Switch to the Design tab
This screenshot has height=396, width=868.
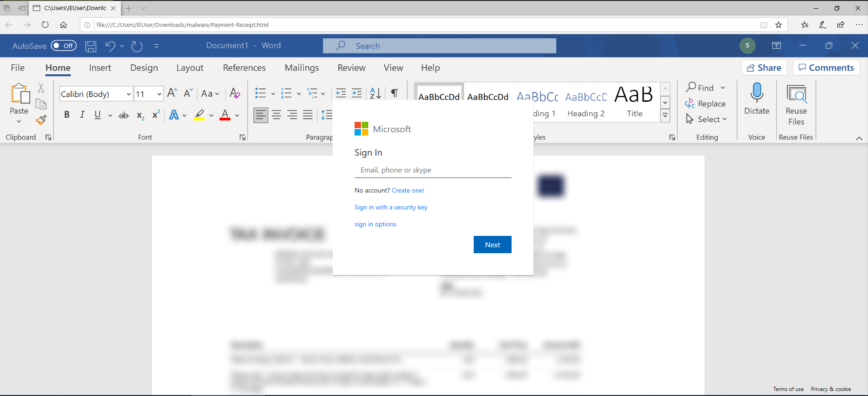144,68
